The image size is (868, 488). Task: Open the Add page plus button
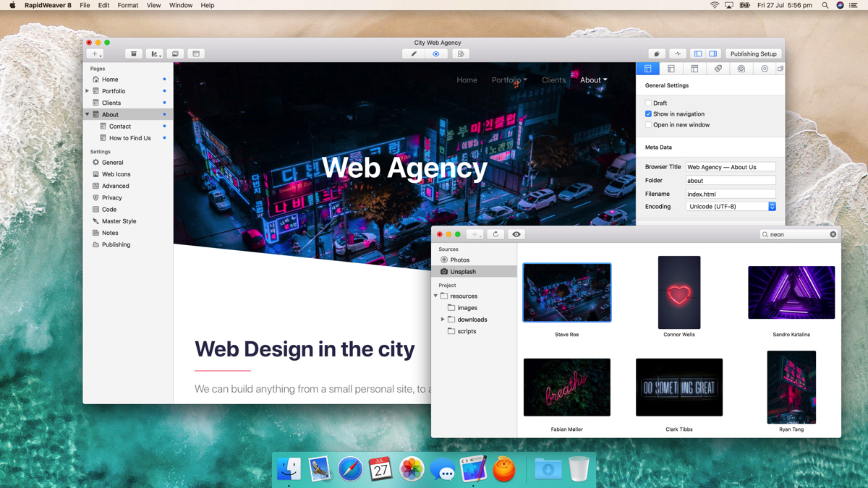(95, 53)
